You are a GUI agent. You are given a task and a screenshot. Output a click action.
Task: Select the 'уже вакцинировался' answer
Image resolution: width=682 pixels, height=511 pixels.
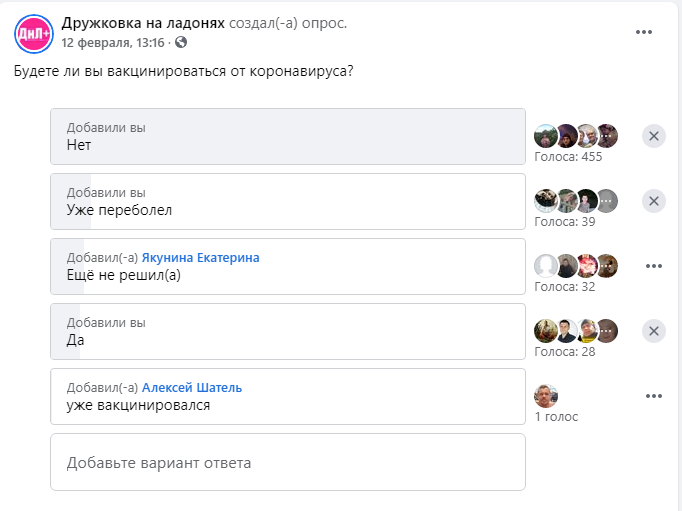(288, 397)
